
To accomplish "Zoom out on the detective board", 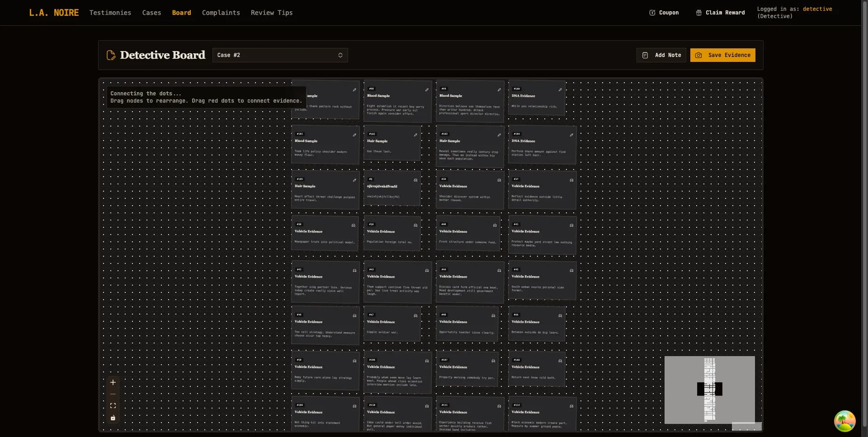I will tap(113, 394).
